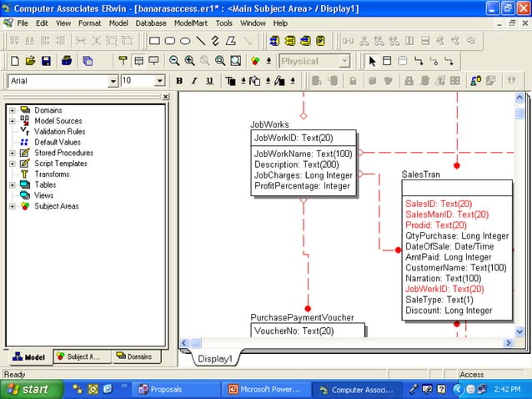Select the PurchasePaymentVoucher table title

(x=302, y=317)
